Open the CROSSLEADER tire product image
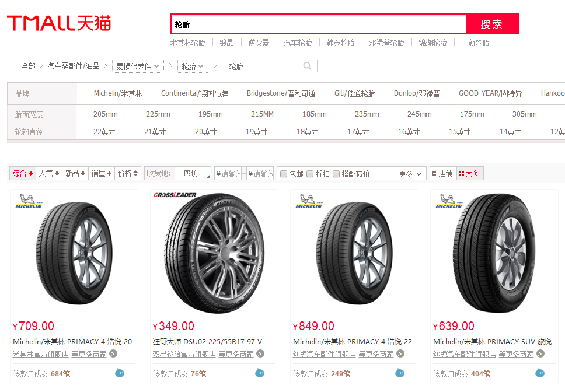Screen dimensions: 565x392 214,253
